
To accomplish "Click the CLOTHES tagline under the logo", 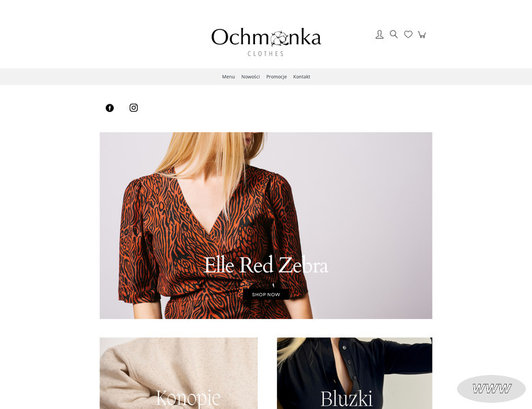I will click(266, 54).
